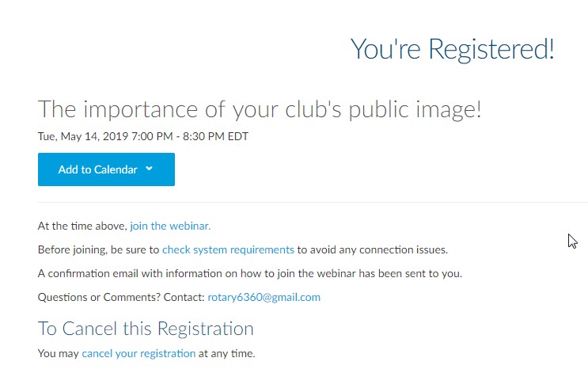Click the Before joining, be sure to text

click(x=99, y=249)
